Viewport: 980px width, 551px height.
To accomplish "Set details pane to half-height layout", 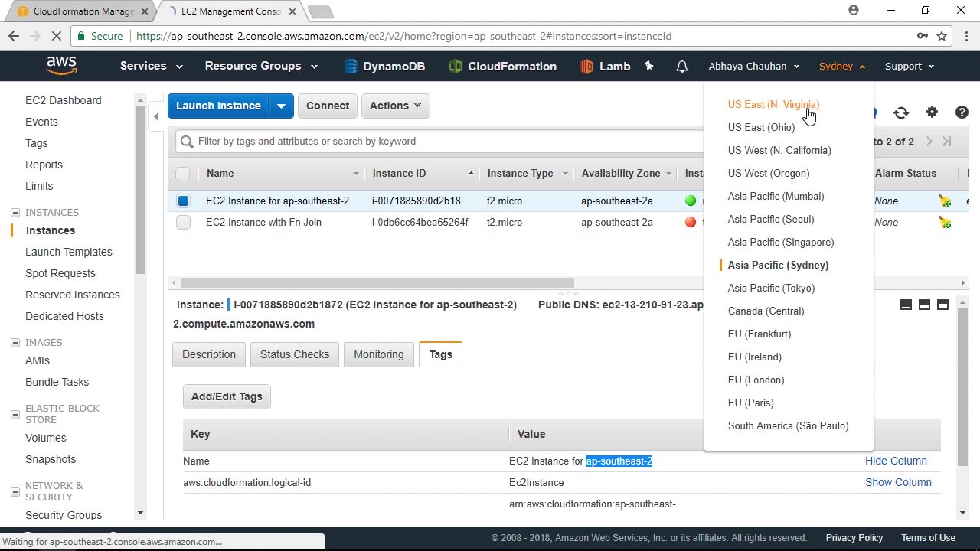I will [924, 305].
